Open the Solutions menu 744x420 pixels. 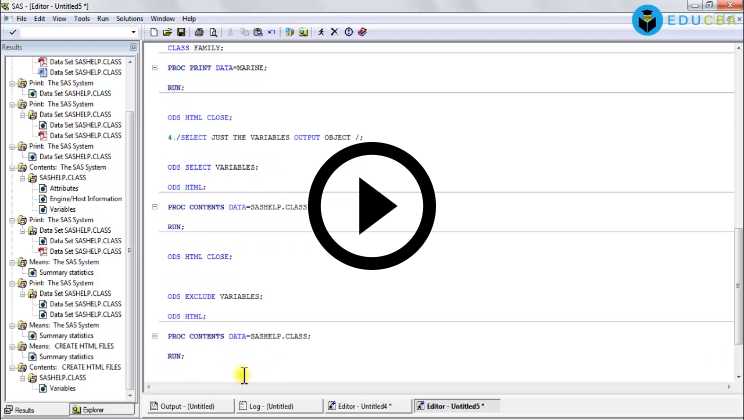pyautogui.click(x=129, y=18)
